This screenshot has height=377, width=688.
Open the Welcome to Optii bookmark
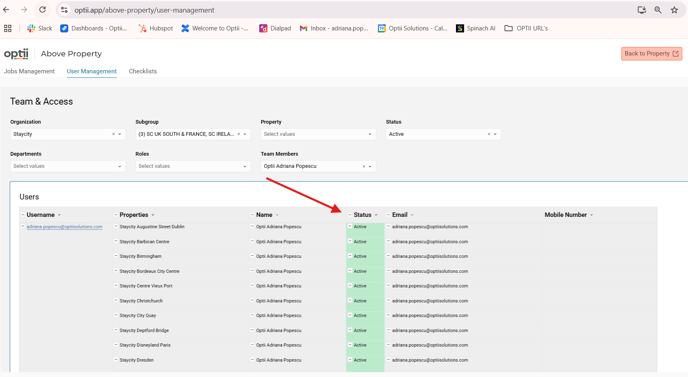click(215, 28)
